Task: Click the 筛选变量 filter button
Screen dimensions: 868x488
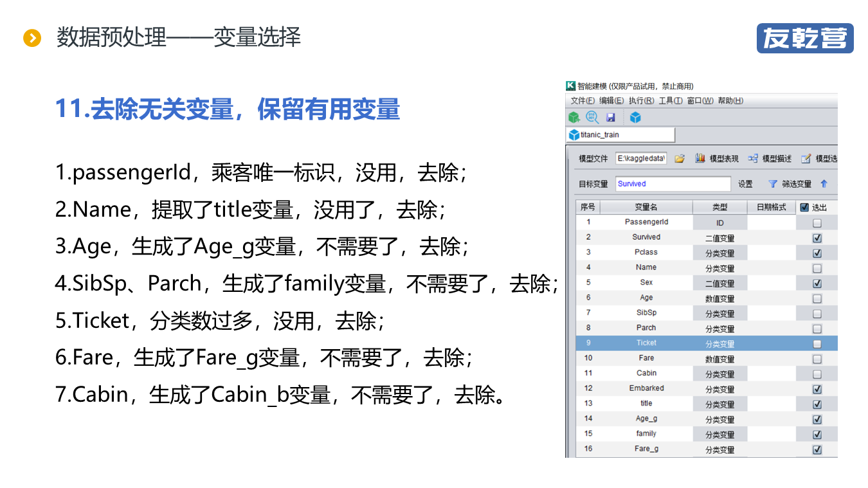Action: click(x=790, y=184)
